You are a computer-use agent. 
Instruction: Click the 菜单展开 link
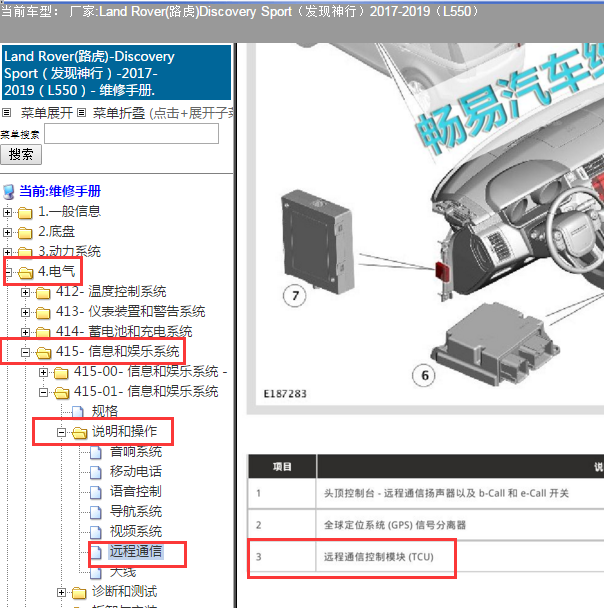pos(47,113)
